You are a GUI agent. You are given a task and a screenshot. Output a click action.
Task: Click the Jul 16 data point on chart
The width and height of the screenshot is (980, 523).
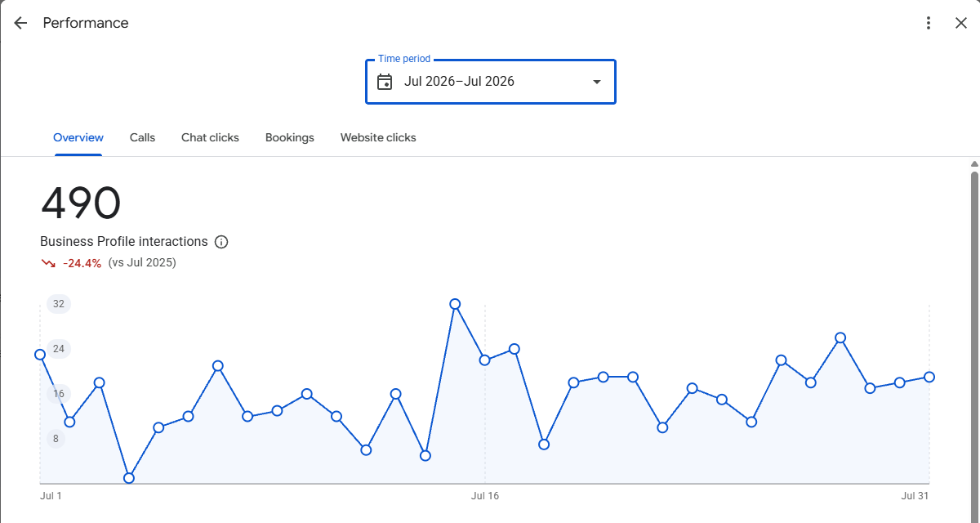pos(485,360)
